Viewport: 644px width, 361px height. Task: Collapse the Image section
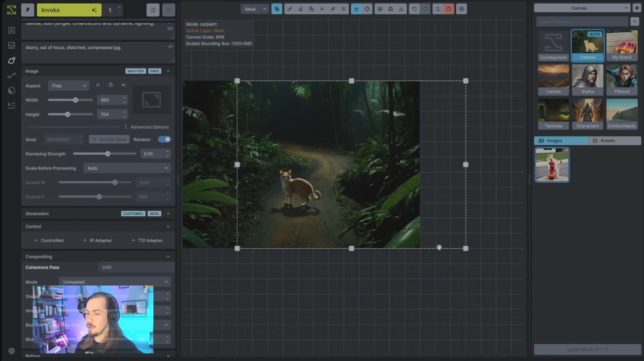[168, 71]
